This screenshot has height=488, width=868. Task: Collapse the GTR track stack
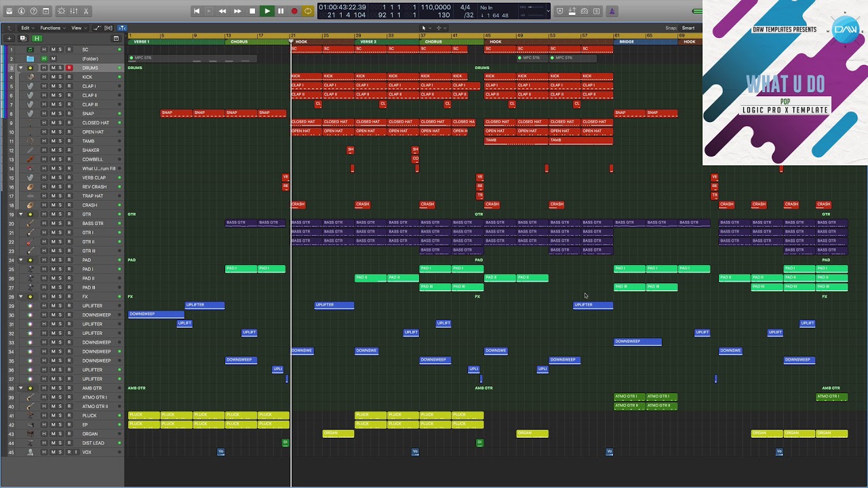(x=21, y=214)
